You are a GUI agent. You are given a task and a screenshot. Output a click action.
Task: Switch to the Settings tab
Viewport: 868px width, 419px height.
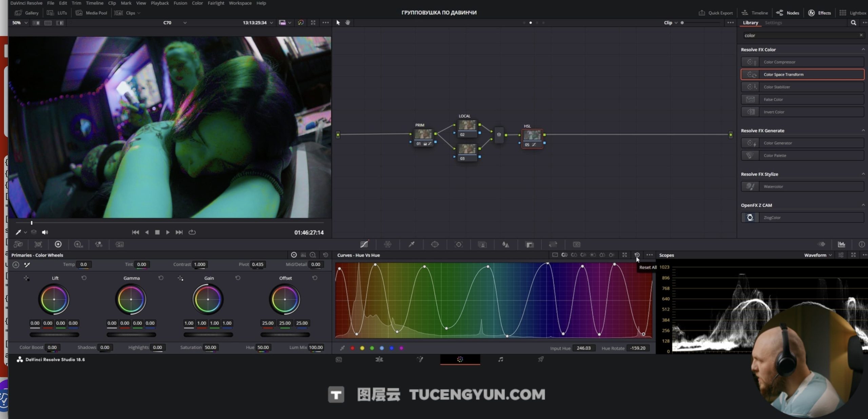coord(773,23)
